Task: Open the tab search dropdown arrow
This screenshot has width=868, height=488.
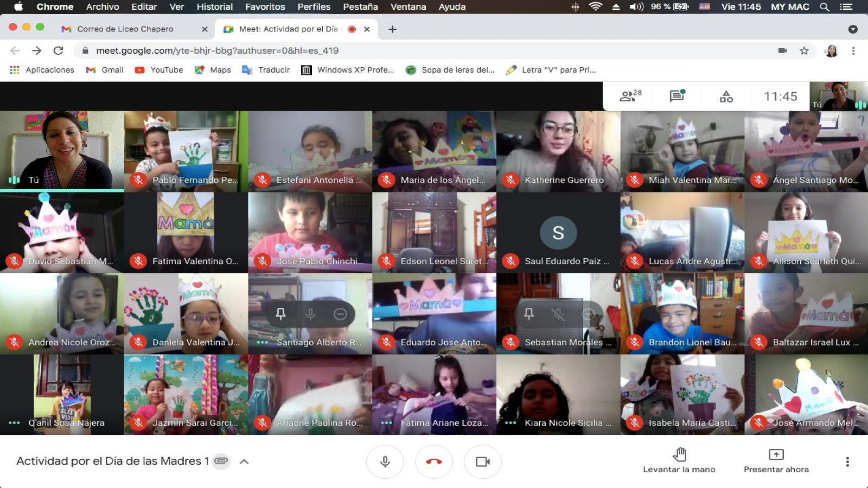Action: click(853, 29)
